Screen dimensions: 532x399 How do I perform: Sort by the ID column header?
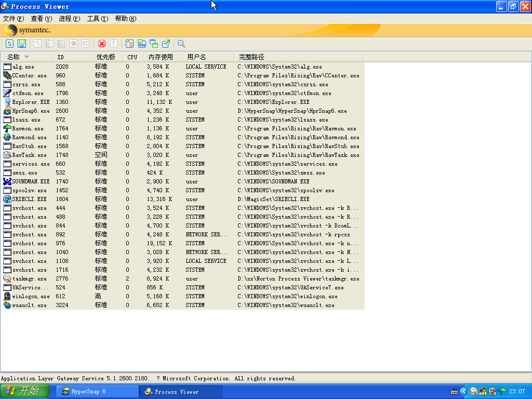click(x=72, y=57)
